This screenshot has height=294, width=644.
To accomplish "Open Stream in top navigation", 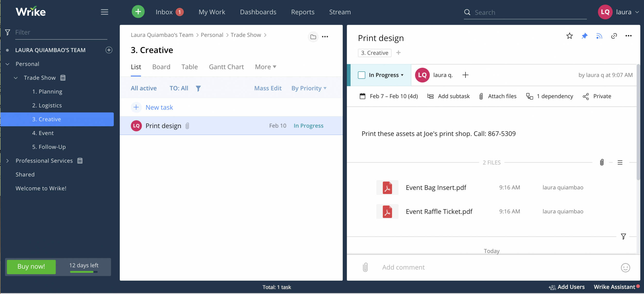I will coord(340,12).
